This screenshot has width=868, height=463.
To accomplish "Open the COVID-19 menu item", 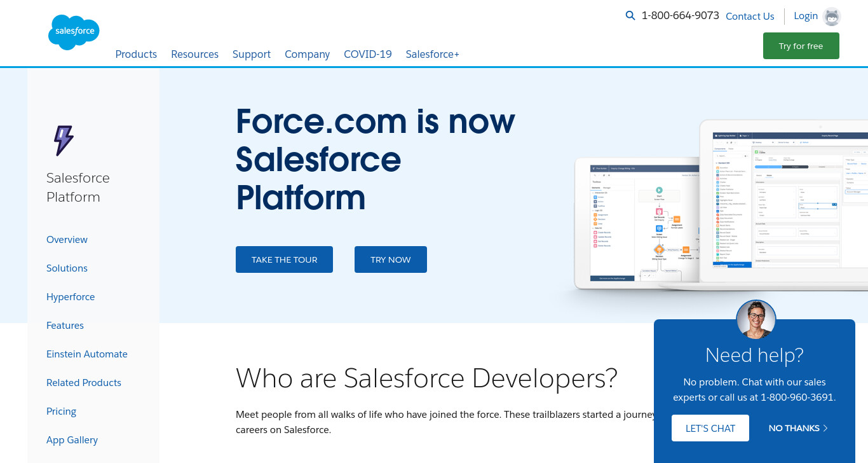I will [368, 54].
